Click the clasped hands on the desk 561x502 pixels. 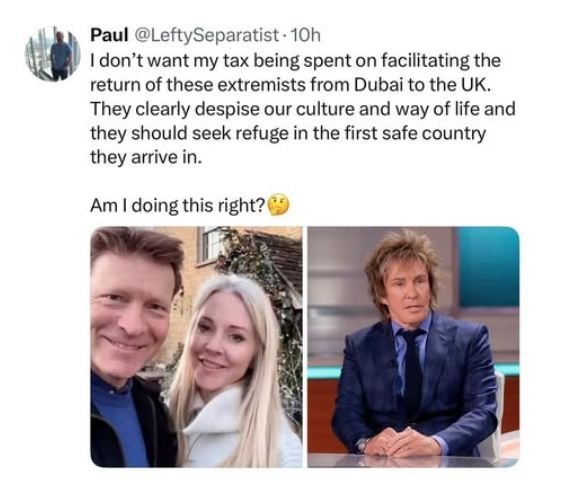[397, 442]
